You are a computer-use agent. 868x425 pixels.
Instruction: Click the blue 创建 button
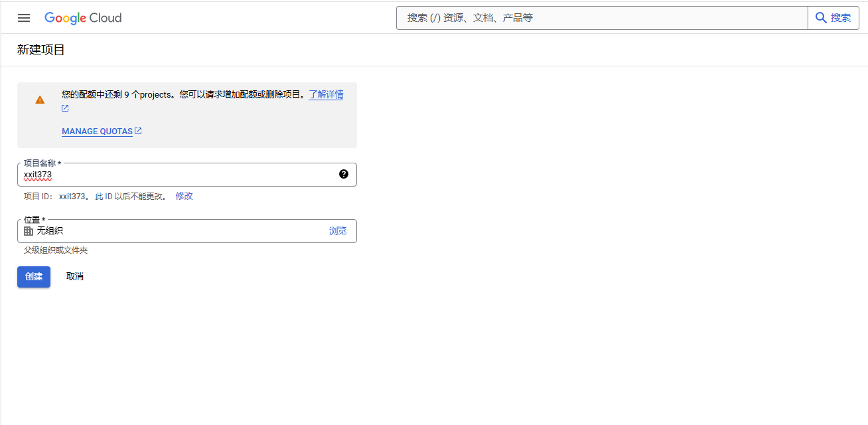[34, 277]
